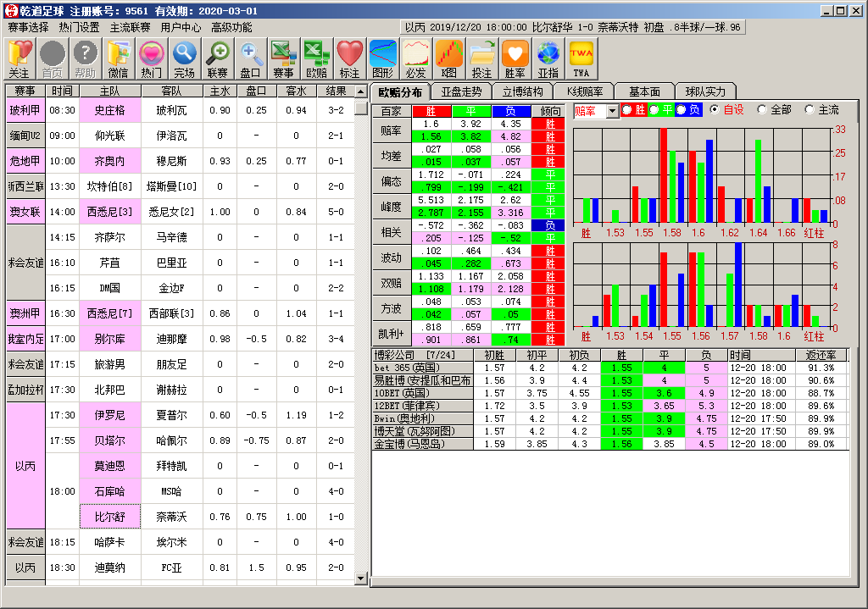Switch to the 球队实力 tab
Viewport: 868px width, 609px height.
[704, 91]
